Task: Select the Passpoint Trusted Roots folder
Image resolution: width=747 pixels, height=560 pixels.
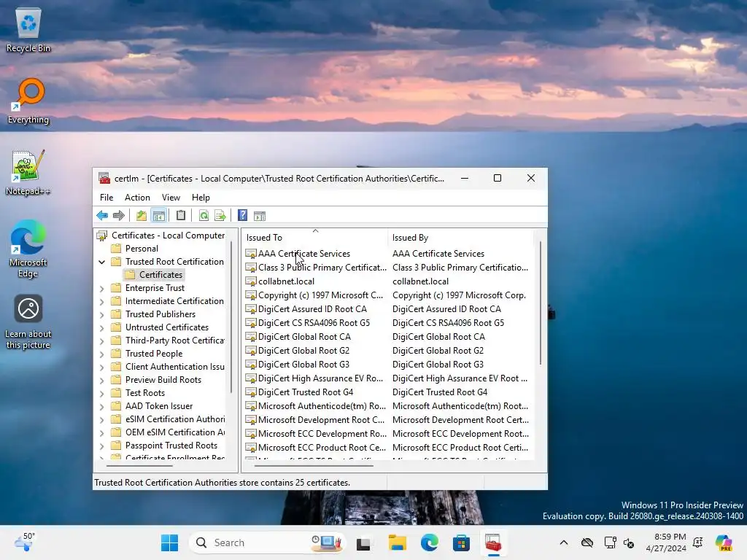Action: tap(171, 446)
